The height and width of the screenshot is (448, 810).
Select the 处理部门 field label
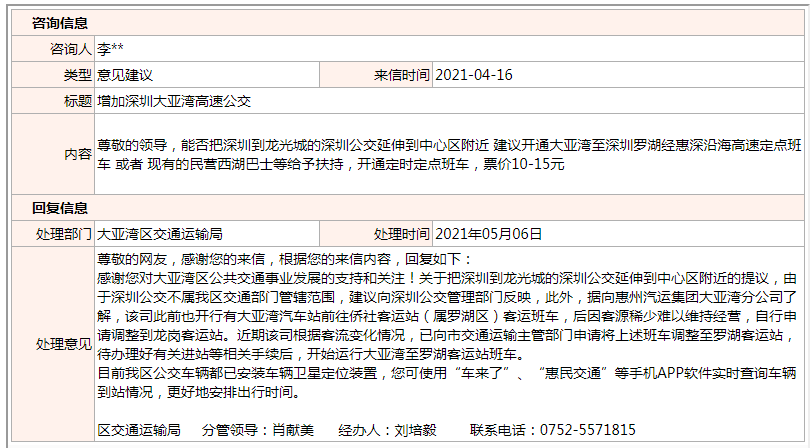click(64, 234)
